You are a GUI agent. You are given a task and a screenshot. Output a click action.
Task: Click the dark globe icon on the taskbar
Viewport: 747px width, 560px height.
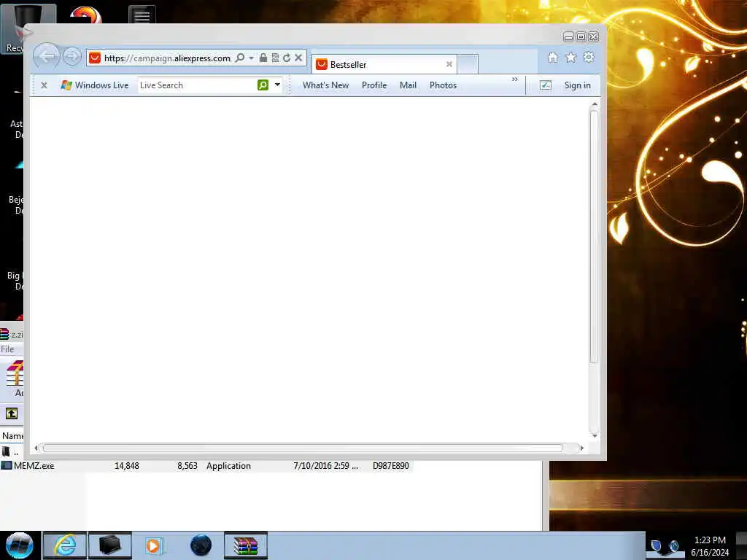coord(201,545)
